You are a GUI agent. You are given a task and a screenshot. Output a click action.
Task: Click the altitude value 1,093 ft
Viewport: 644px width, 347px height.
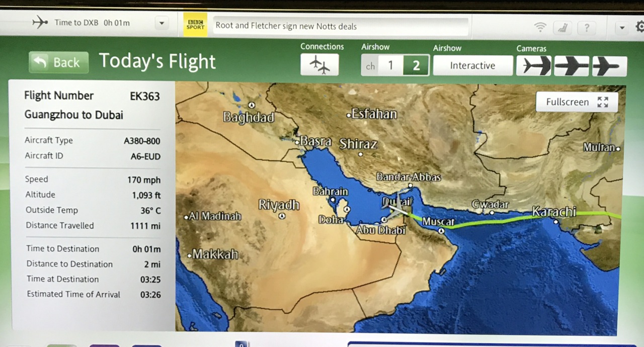click(x=146, y=195)
